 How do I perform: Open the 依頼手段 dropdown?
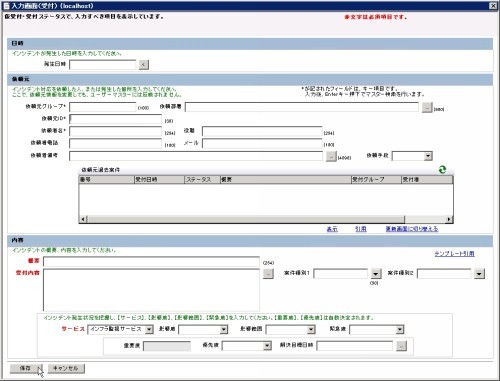pos(428,156)
